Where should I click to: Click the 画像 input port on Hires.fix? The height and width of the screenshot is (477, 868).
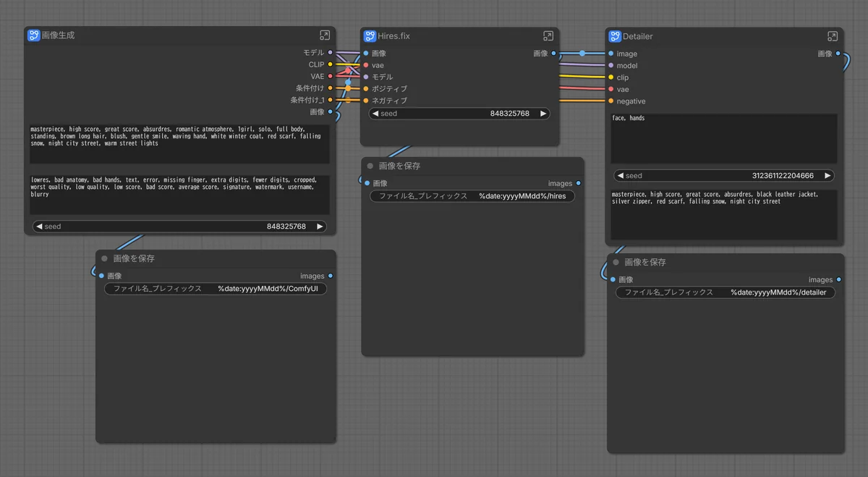366,53
